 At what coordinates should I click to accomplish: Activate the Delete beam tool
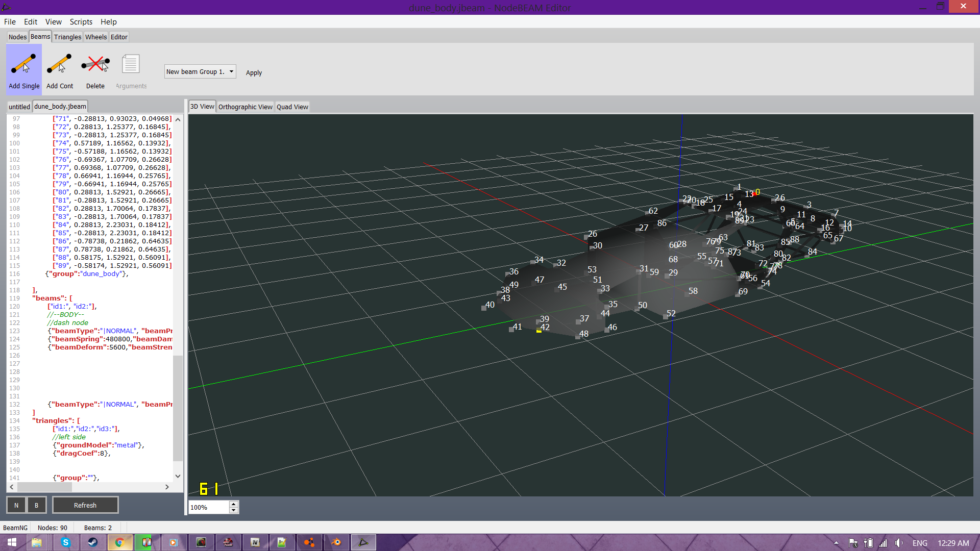pyautogui.click(x=95, y=70)
